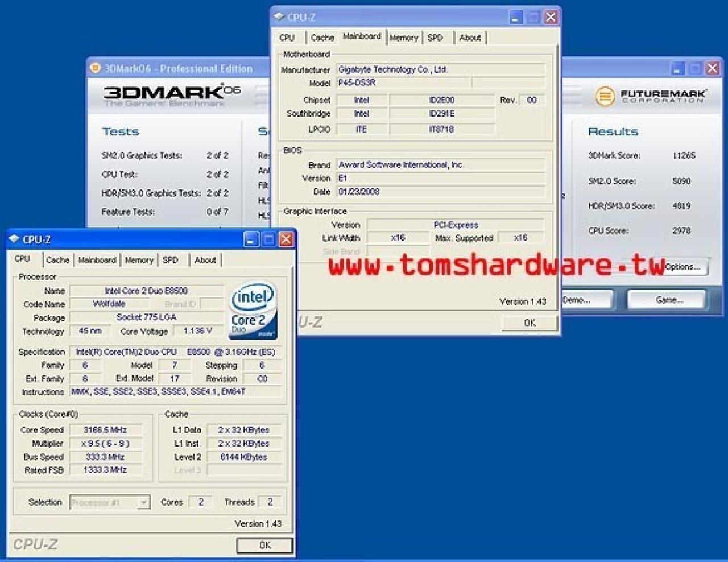Click OK in Mainboard CPU-Z window
The image size is (728, 562).
tap(530, 323)
